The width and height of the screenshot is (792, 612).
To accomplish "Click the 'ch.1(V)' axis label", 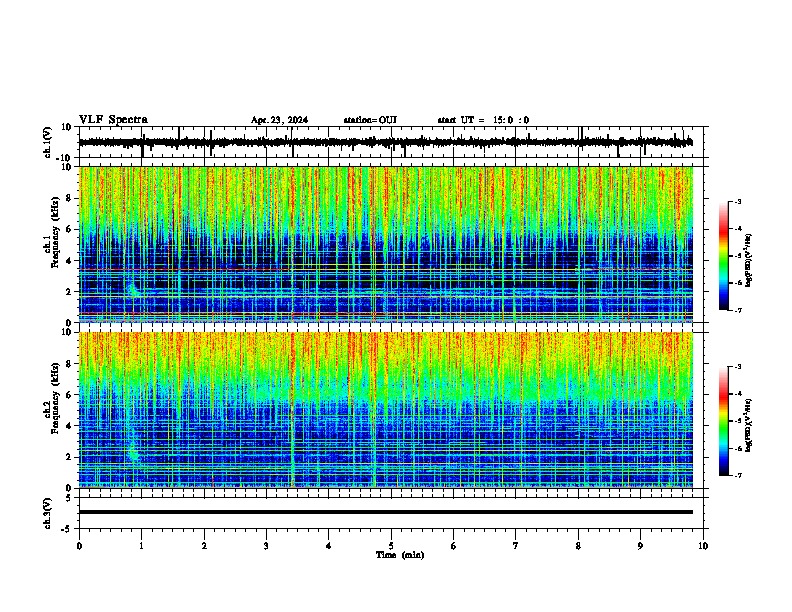I will 48,142.
